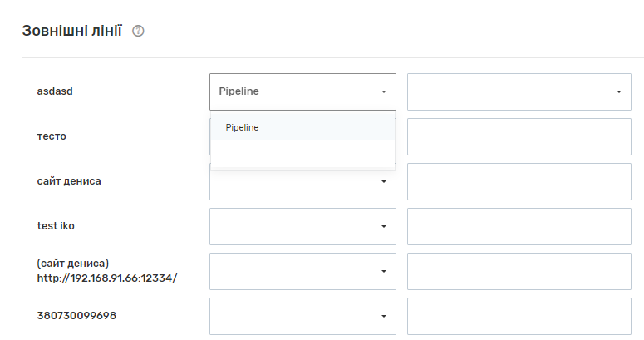Click the сайт дениса line label
This screenshot has height=340, width=644.
coord(69,180)
